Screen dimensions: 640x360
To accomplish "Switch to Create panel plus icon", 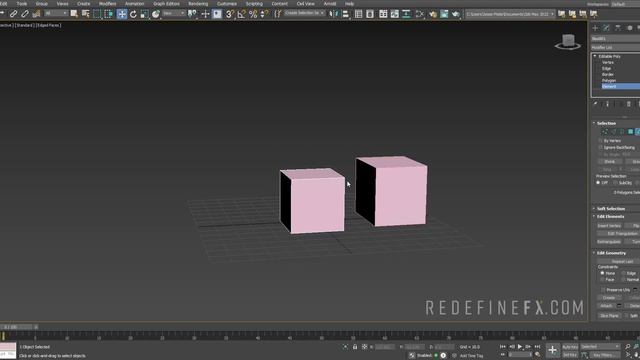I will pos(595,28).
